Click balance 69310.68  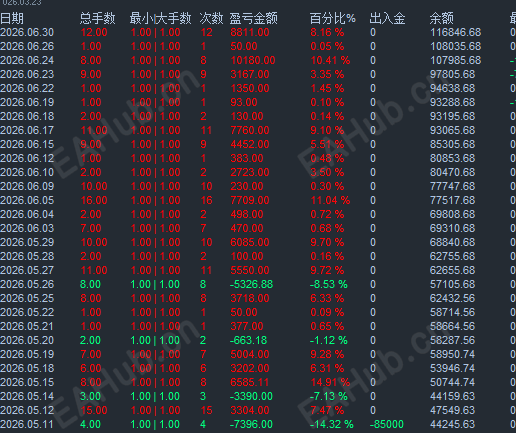[x=452, y=228]
